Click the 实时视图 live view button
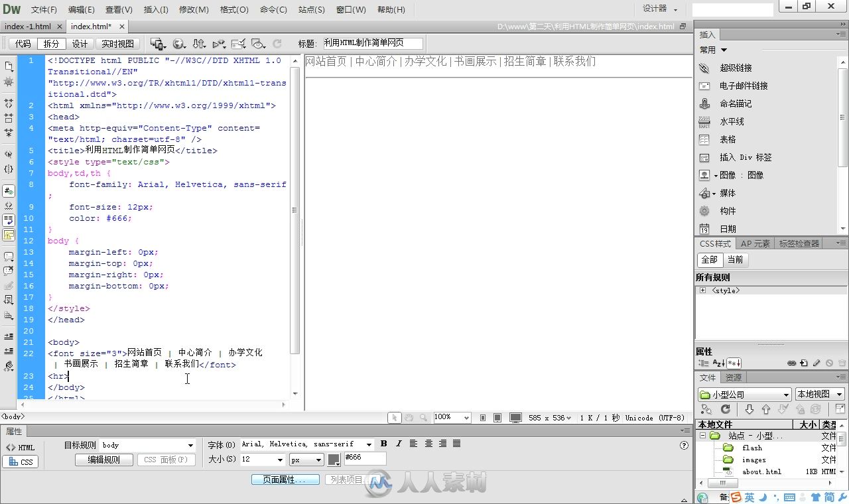 click(117, 44)
